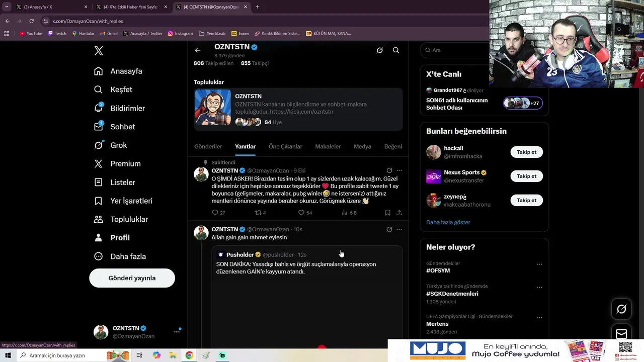This screenshot has height=362, width=644.
Task: Open the Makaleler tab
Action: tap(328, 147)
